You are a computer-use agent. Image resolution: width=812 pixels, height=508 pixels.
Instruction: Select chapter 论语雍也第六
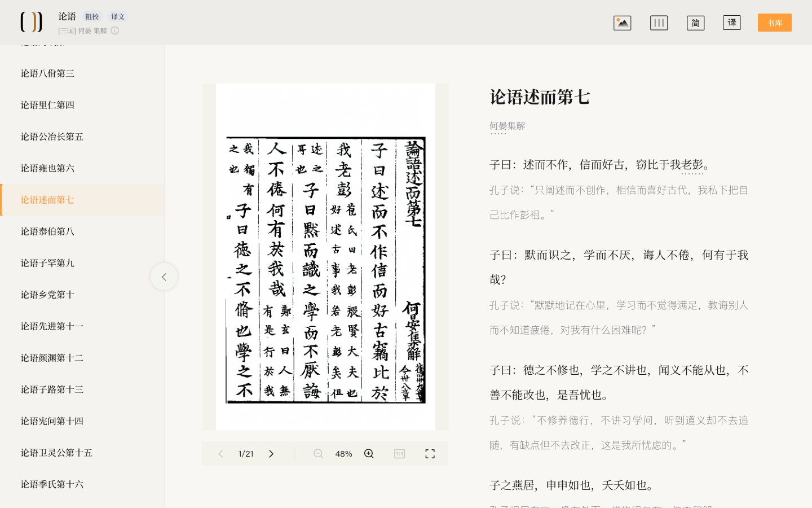pyautogui.click(x=82, y=168)
